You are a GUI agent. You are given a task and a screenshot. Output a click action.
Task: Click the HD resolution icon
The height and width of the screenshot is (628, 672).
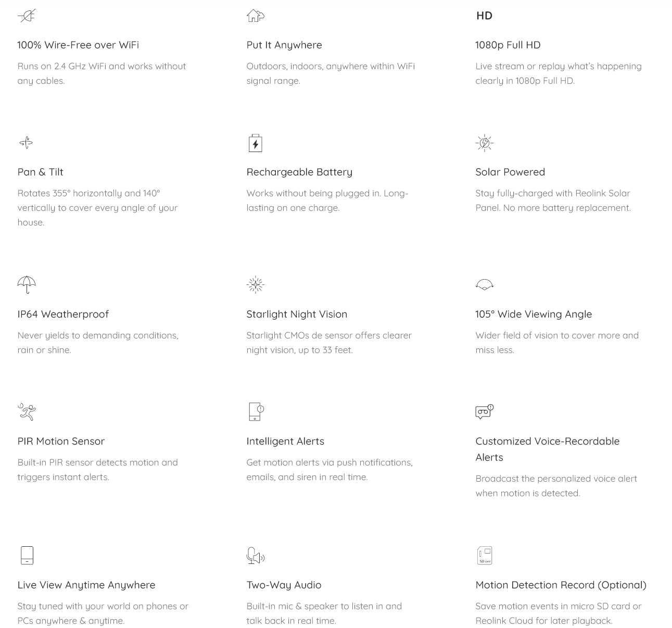(x=484, y=16)
